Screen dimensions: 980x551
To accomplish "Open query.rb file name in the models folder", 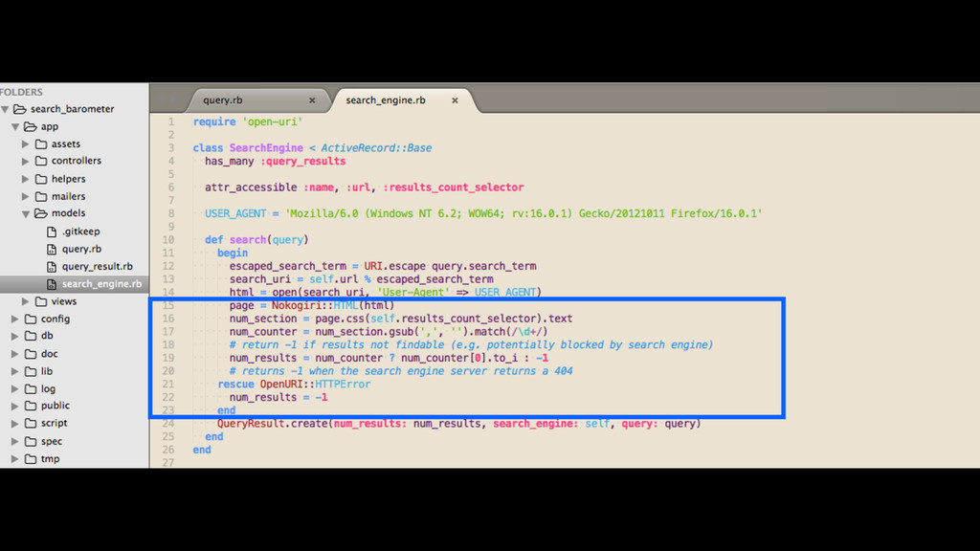I will [x=81, y=249].
